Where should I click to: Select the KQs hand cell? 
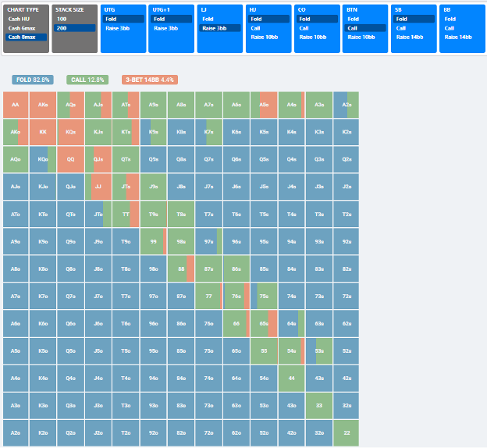(x=70, y=132)
